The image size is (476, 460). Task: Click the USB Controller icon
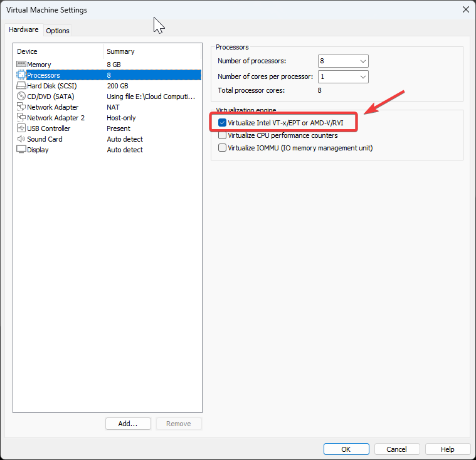[21, 128]
